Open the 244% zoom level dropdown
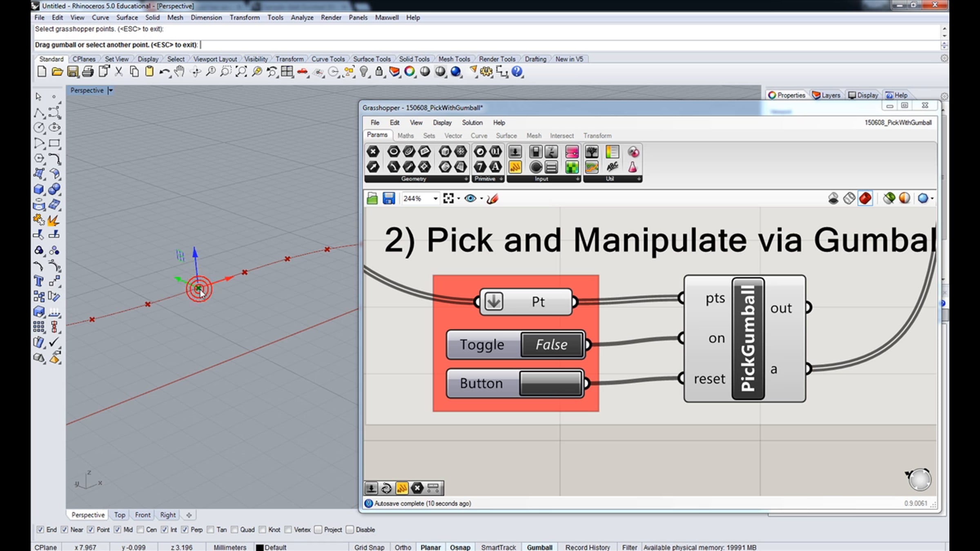The image size is (980, 551). [x=435, y=199]
